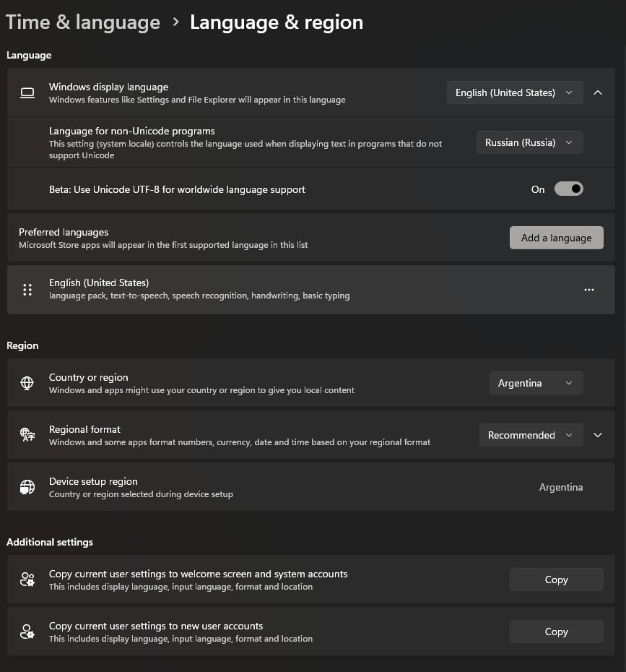Go back to Time & language breadcrumb
Image resolution: width=626 pixels, height=672 pixels.
[x=82, y=22]
